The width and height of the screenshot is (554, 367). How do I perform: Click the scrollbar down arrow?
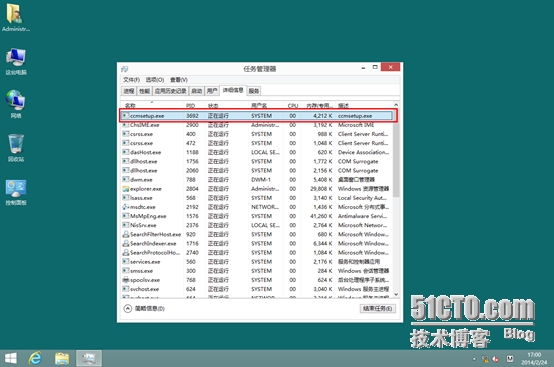(396, 294)
